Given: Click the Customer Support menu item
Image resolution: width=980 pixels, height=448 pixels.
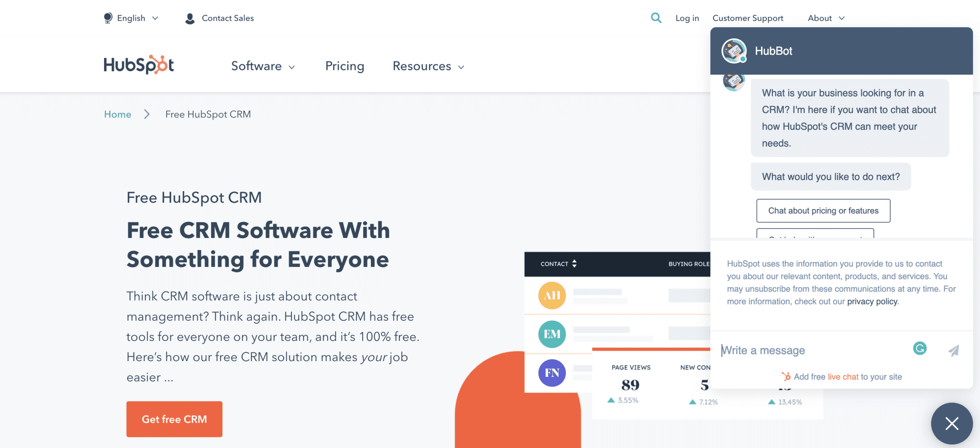Looking at the screenshot, I should (x=748, y=18).
